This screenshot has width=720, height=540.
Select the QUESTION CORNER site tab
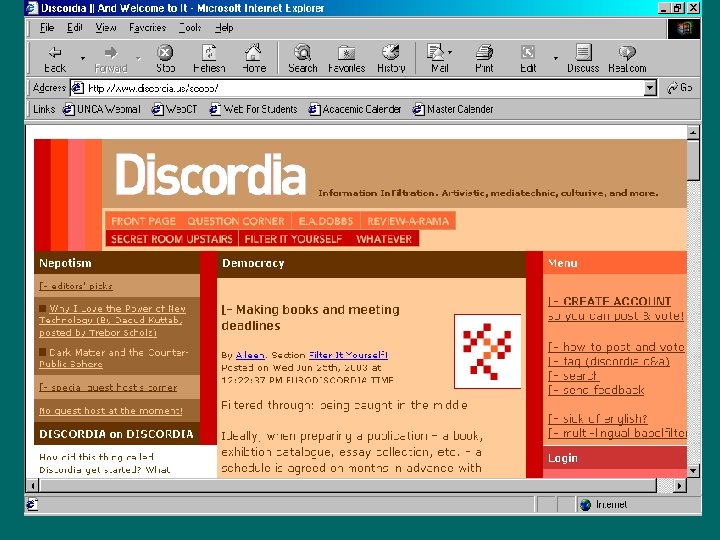236,221
